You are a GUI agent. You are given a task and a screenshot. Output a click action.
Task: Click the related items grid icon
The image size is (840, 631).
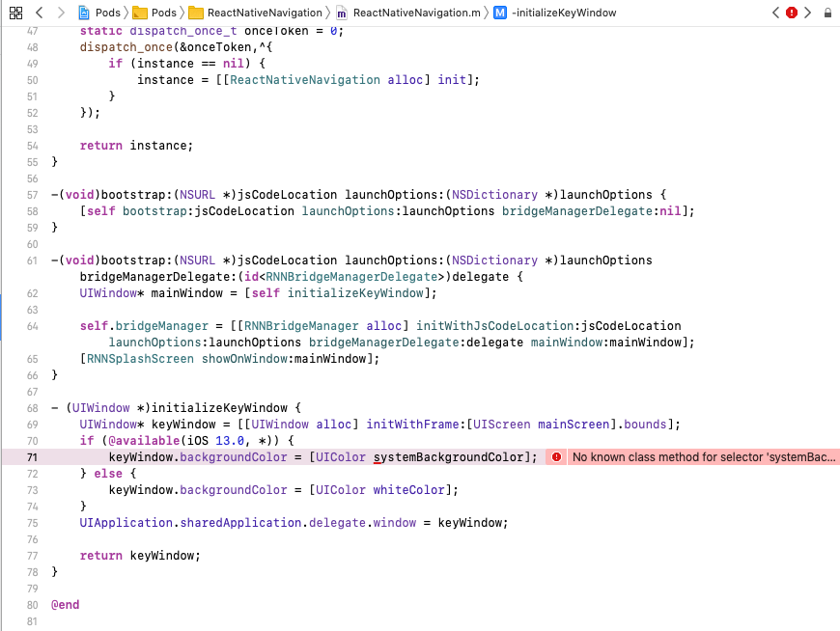tap(15, 14)
